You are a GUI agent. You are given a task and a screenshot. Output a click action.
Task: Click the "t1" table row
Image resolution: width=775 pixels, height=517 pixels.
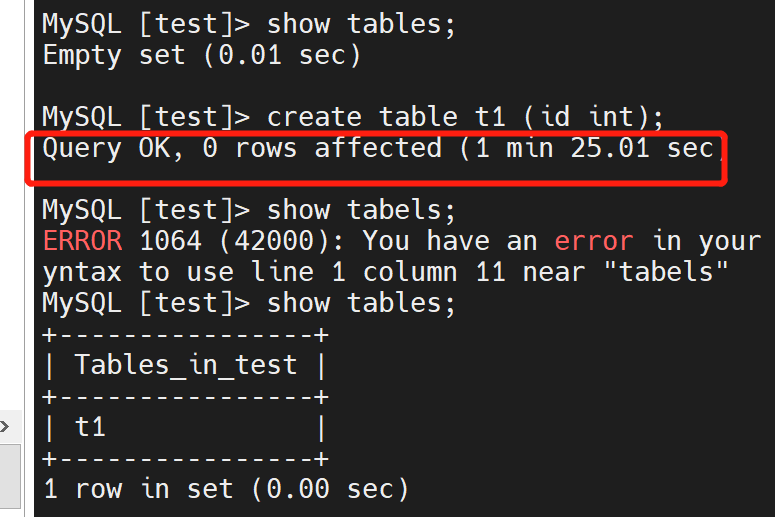point(90,428)
